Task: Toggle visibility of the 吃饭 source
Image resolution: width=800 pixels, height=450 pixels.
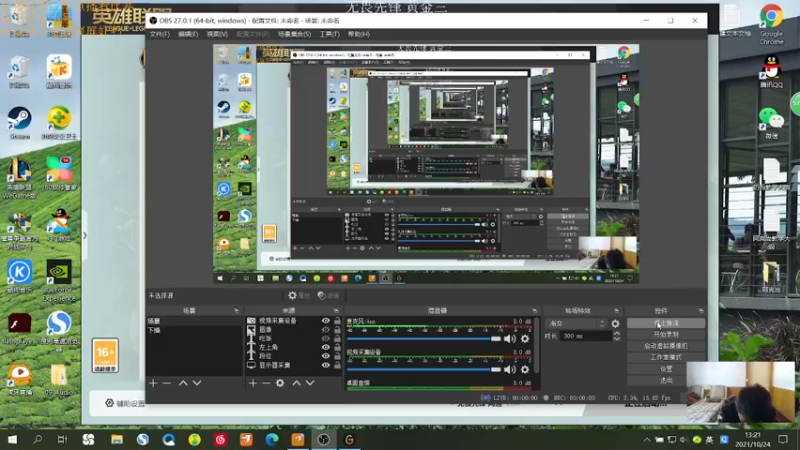Action: click(x=326, y=338)
